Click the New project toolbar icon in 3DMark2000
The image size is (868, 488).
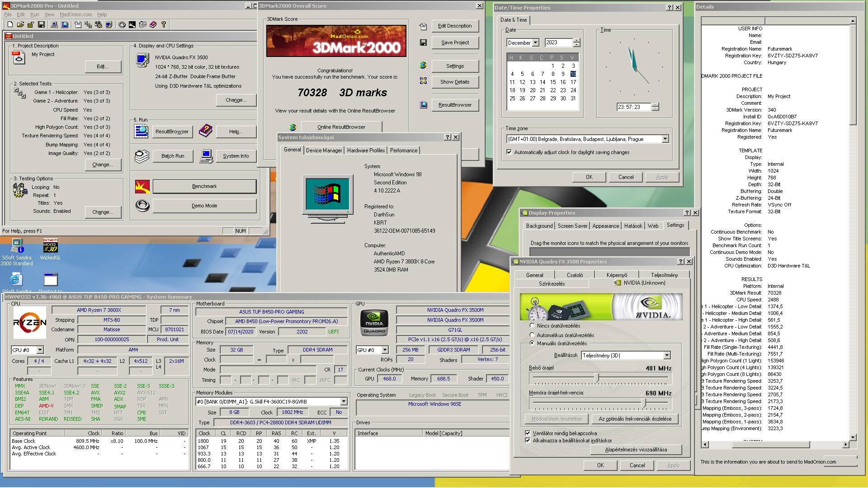pos(10,24)
